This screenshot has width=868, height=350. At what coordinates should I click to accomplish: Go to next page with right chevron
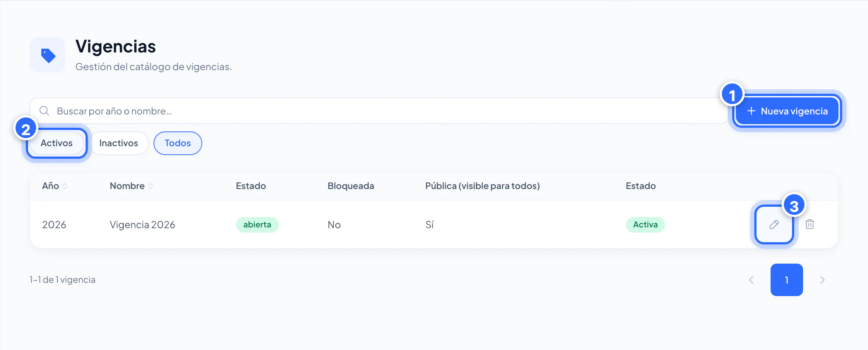tap(822, 280)
